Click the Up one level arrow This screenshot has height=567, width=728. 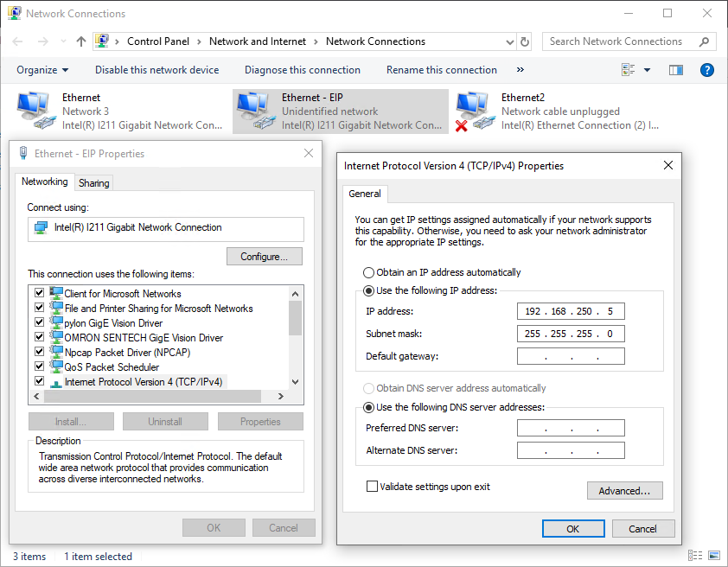pyautogui.click(x=81, y=41)
